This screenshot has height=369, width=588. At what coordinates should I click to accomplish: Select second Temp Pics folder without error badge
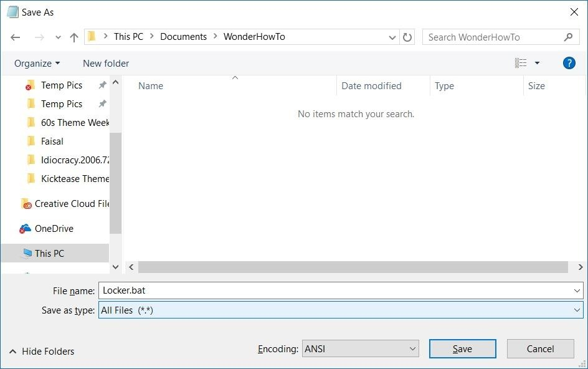[x=61, y=104]
